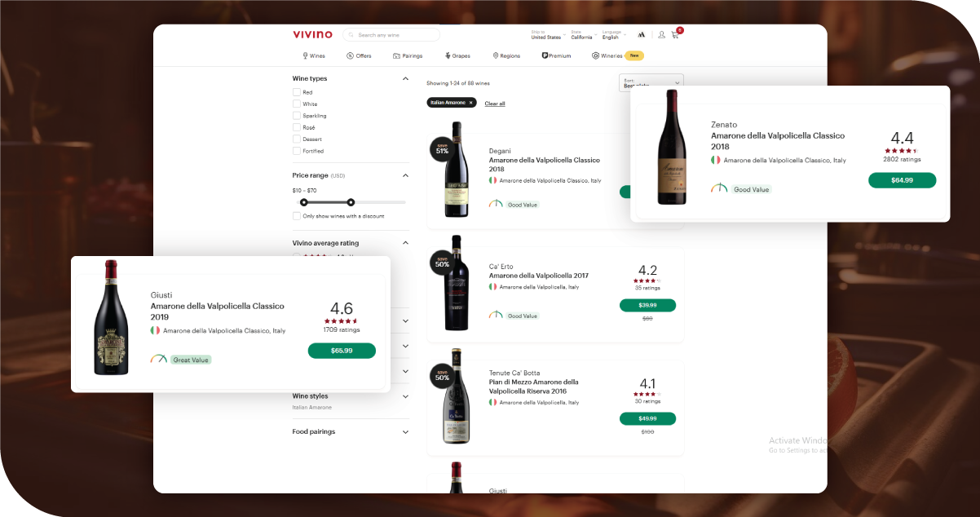This screenshot has height=517, width=980.
Task: Collapse the Price range section
Action: pyautogui.click(x=405, y=175)
